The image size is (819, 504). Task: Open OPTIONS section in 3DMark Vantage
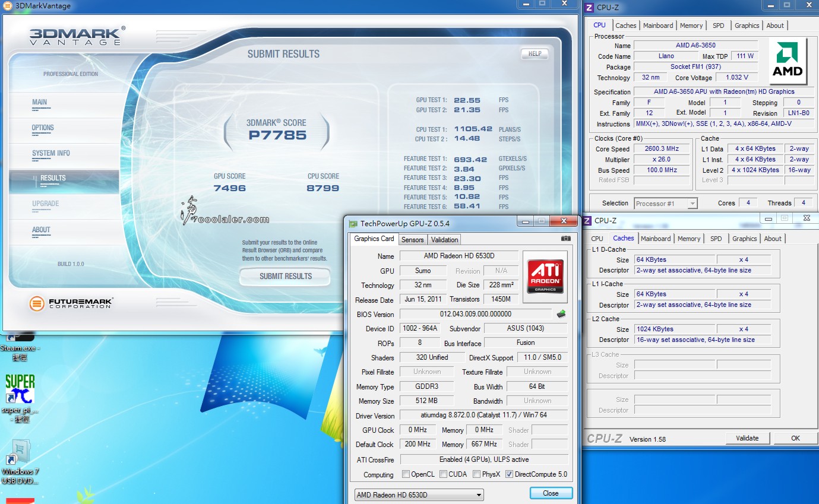click(43, 128)
